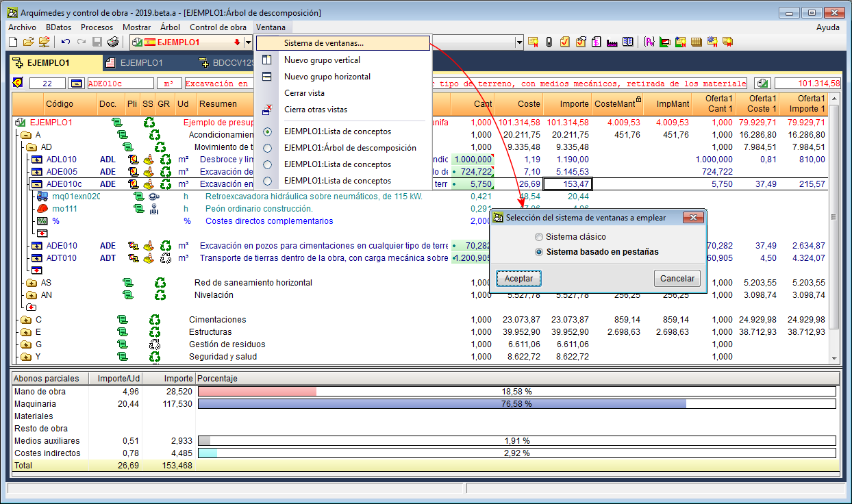The image size is (852, 504).
Task: Open the Archivo menu
Action: coord(22,27)
